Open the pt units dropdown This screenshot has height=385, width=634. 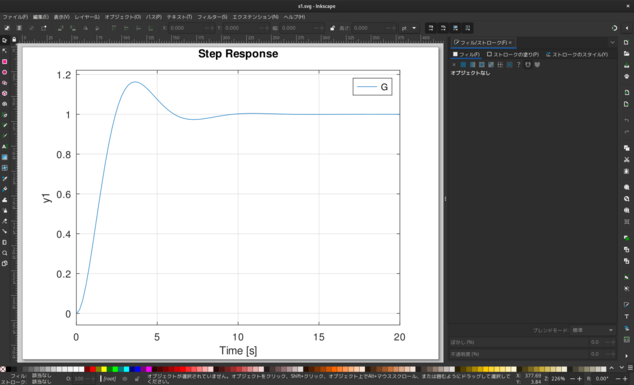(x=409, y=28)
